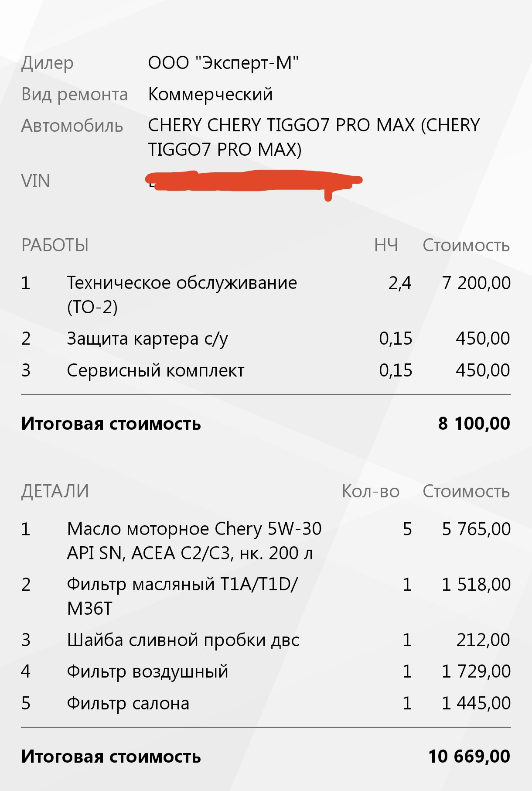
Task: Click the ДЕТАЛИ section header
Action: tap(55, 491)
